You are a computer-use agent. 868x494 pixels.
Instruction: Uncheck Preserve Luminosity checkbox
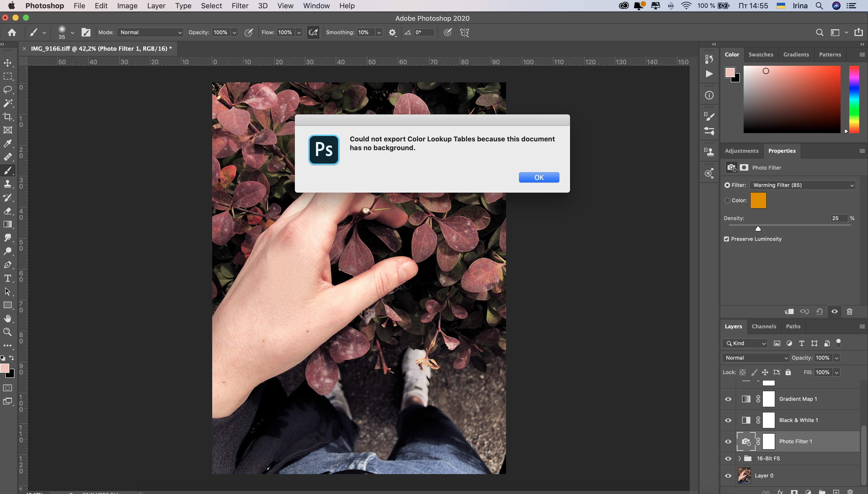coord(727,239)
